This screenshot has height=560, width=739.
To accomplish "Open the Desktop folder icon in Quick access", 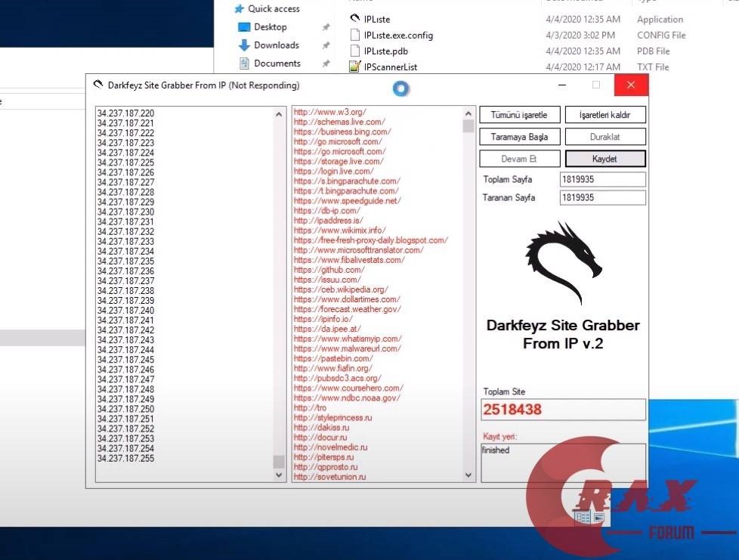I will pos(244,27).
